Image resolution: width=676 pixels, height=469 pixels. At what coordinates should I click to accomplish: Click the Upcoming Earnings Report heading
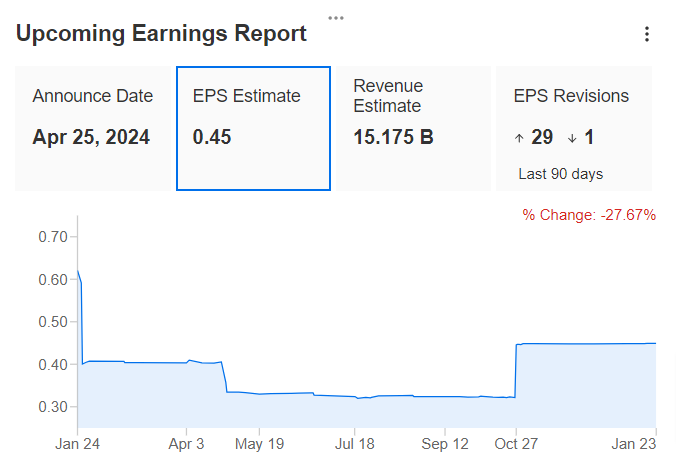coord(161,34)
